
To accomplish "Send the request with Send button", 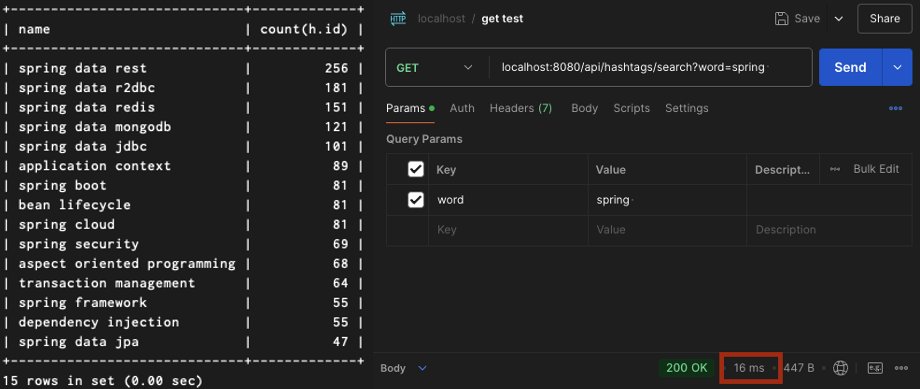I will click(x=850, y=67).
